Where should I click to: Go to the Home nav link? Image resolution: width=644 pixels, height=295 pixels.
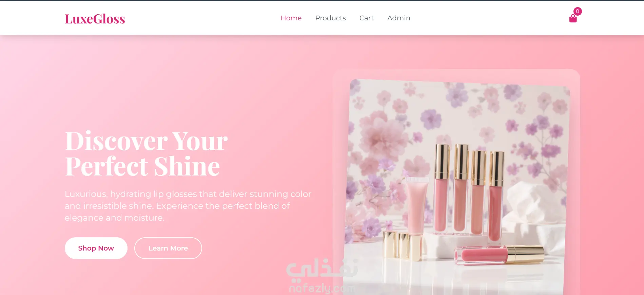[x=291, y=18]
